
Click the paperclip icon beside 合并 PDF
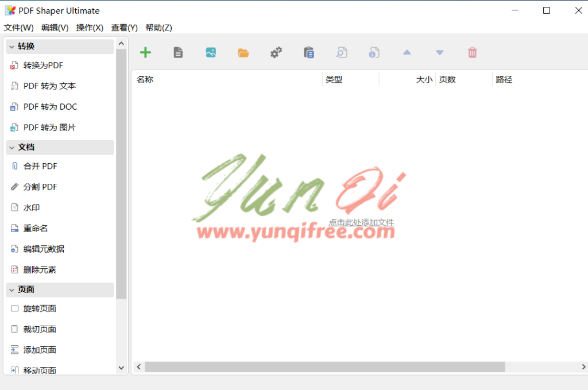pyautogui.click(x=14, y=166)
